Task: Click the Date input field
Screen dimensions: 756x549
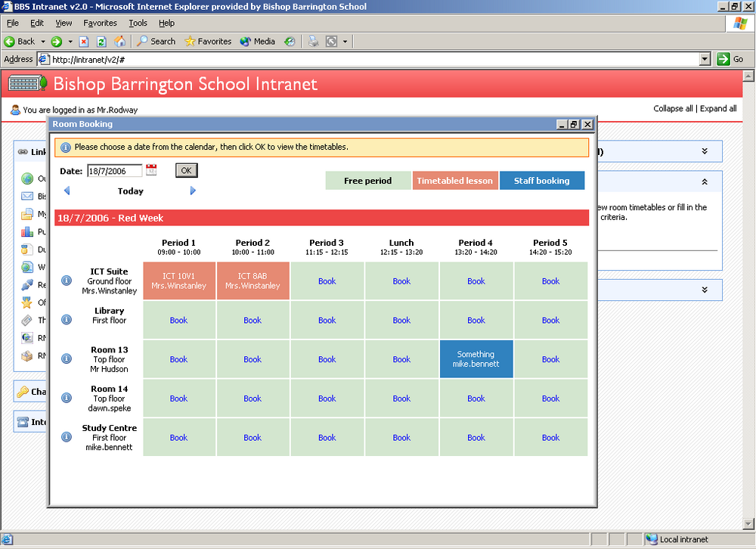Action: [115, 171]
